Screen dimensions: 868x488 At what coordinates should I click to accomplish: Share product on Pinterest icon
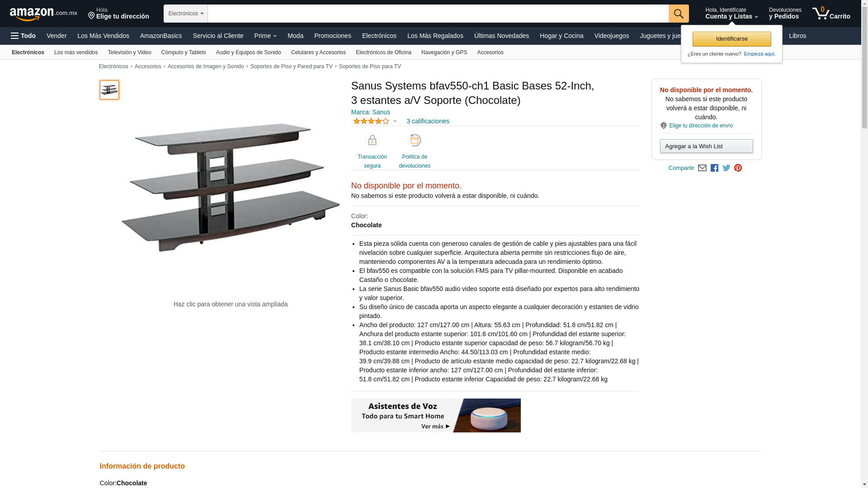(x=738, y=168)
